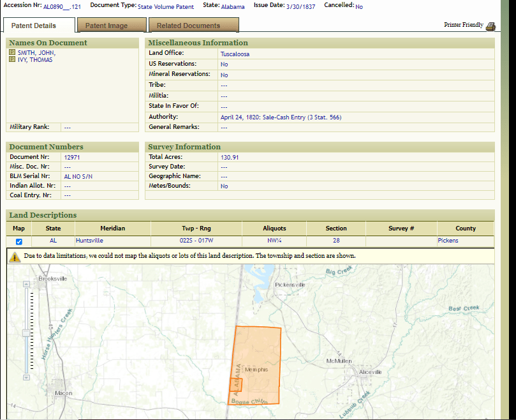Click the map zoom slider handle
516x420 pixels.
coord(26,333)
